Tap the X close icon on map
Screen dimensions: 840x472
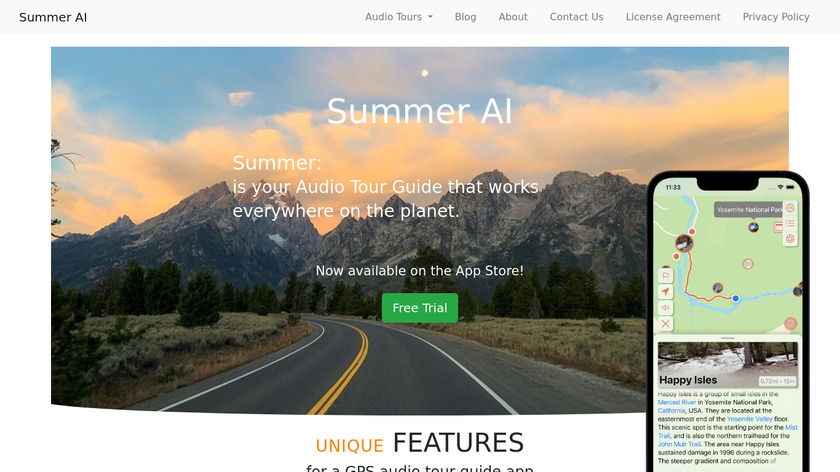(x=665, y=324)
